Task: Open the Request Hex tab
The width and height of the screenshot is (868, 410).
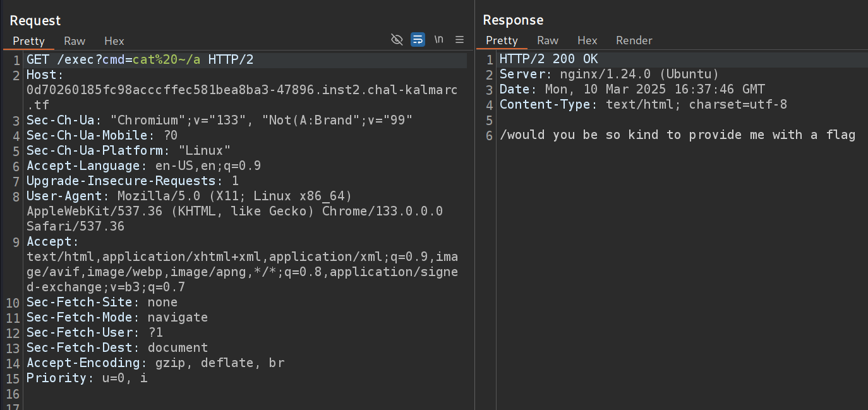Action: [114, 41]
